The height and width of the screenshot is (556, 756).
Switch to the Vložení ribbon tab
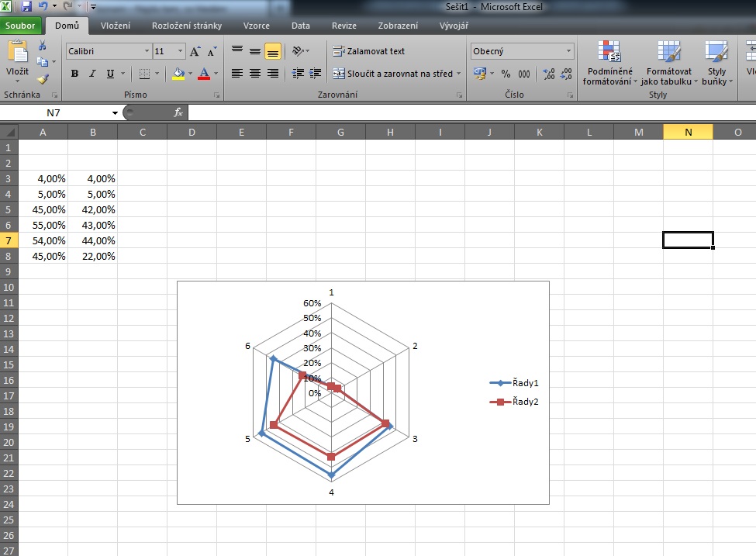pyautogui.click(x=116, y=26)
